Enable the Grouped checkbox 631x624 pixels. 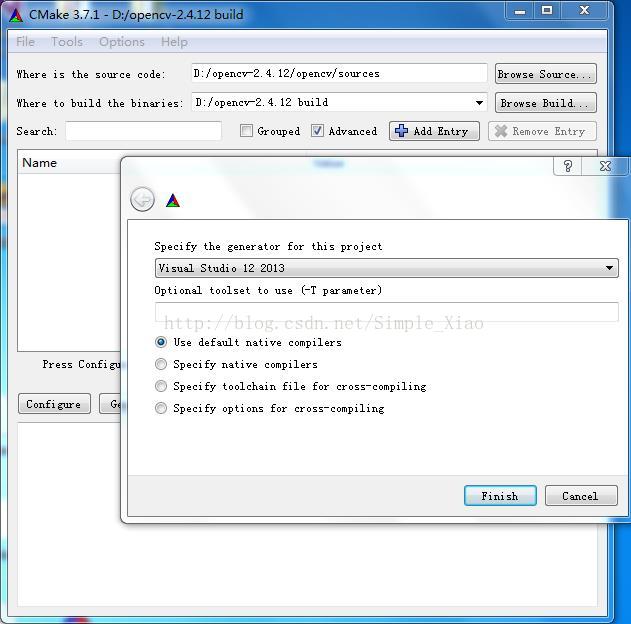pyautogui.click(x=246, y=131)
